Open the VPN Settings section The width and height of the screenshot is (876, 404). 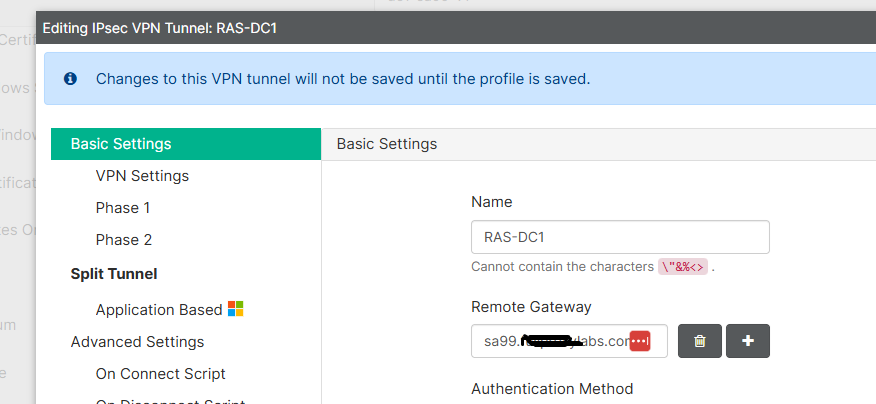pos(142,176)
